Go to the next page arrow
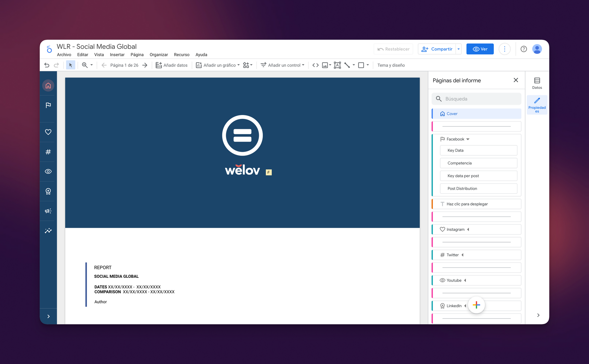Viewport: 589px width, 364px height. point(145,65)
